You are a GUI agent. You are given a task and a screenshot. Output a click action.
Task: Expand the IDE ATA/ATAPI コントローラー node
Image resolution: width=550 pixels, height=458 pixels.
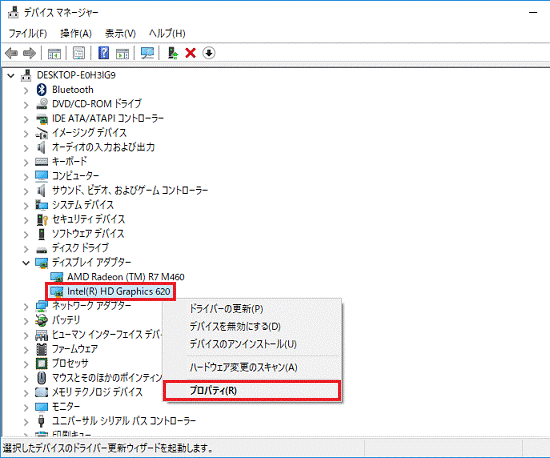click(26, 119)
